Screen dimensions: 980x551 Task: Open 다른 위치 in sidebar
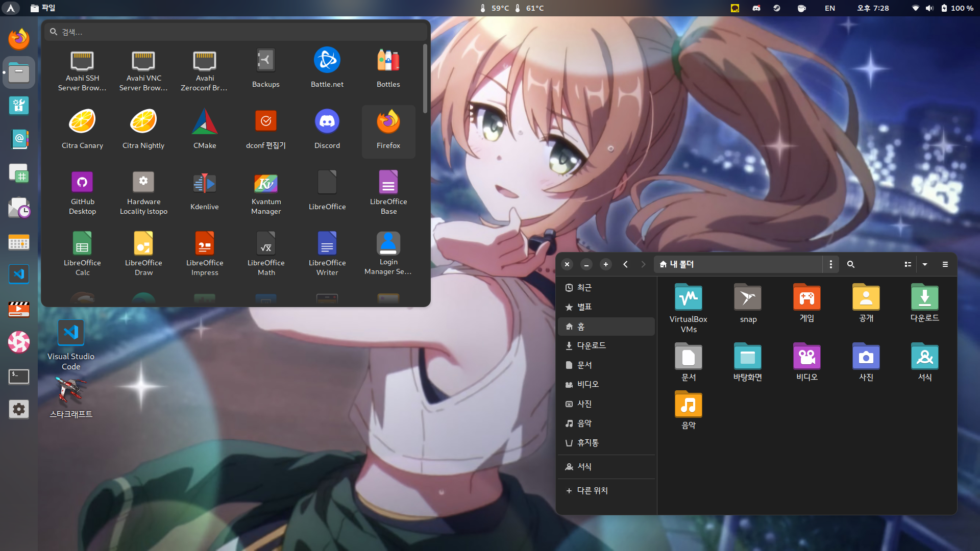606,491
